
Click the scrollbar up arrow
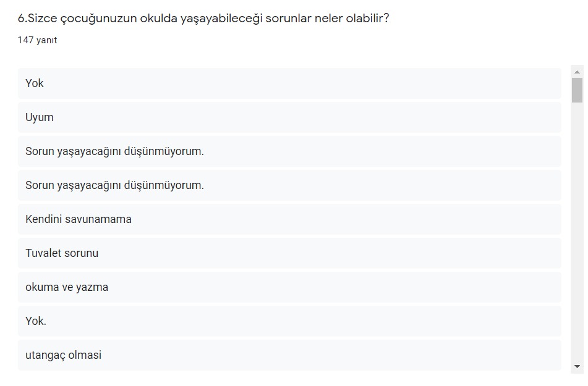click(x=577, y=72)
